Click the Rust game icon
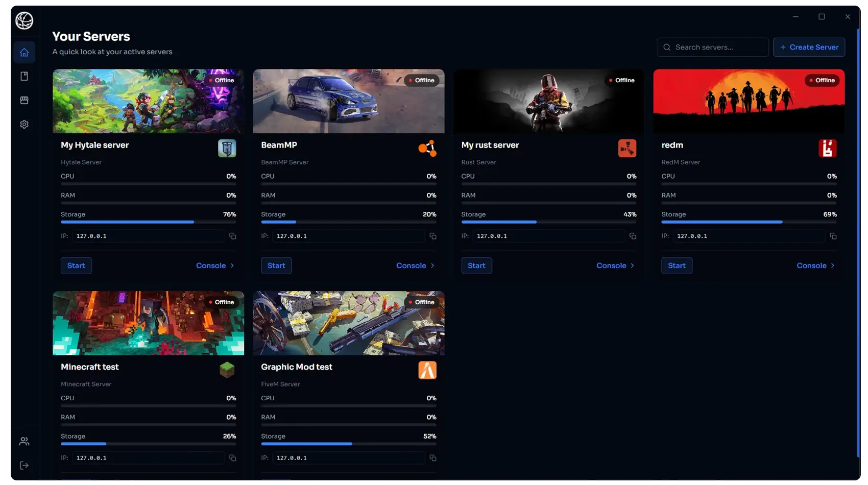868x485 pixels. coord(628,149)
